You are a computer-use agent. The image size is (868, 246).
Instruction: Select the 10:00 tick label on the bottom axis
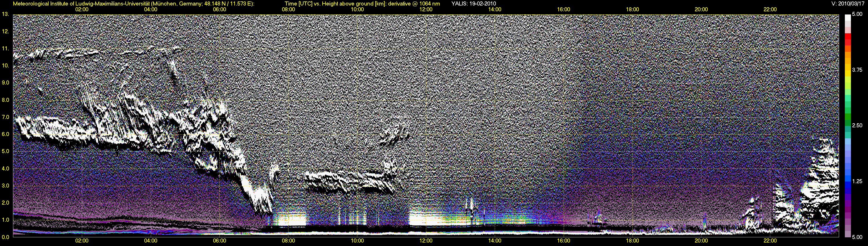click(x=357, y=241)
